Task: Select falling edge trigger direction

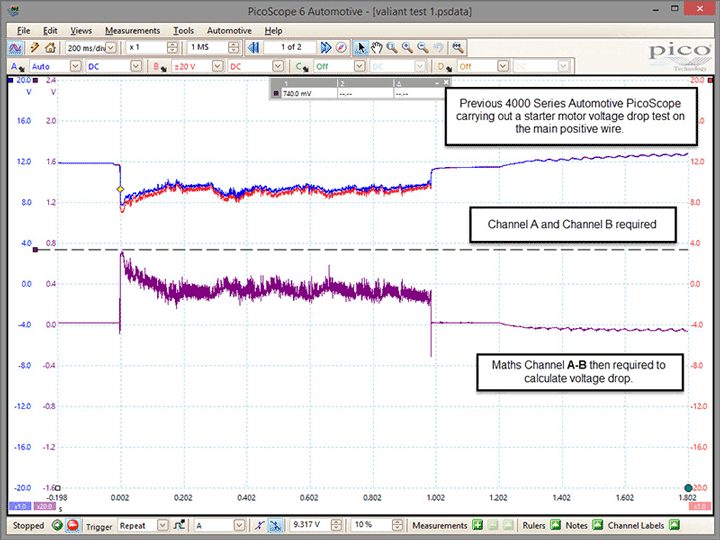Action: coord(275,525)
